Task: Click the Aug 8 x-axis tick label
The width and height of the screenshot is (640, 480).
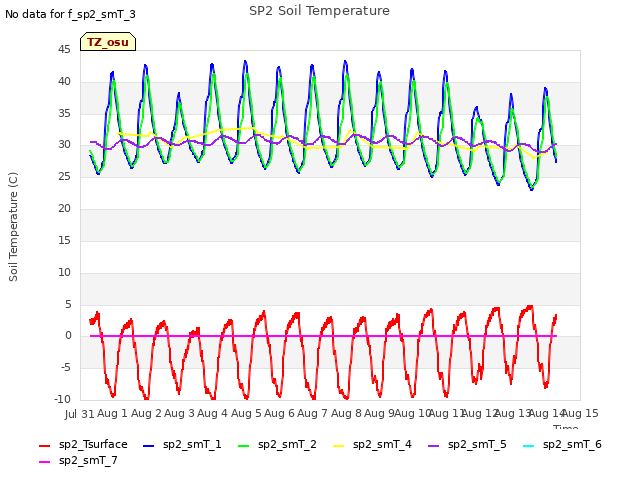Action: point(346,413)
